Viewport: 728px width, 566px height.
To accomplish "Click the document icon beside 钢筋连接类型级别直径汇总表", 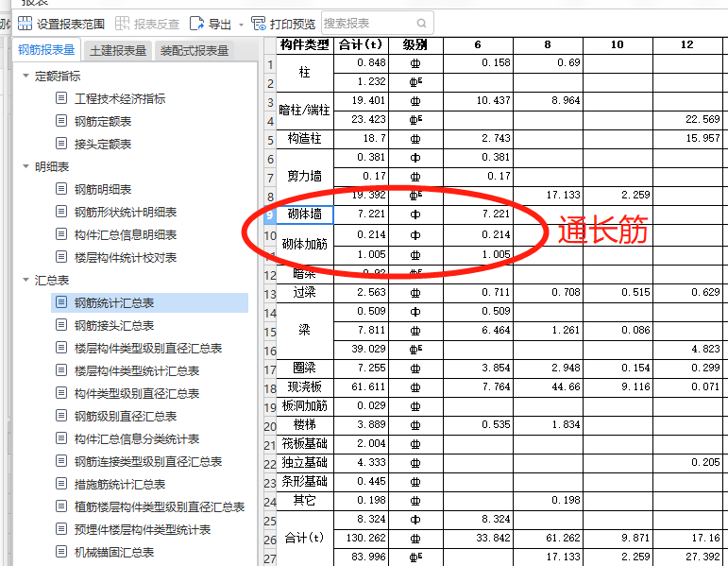I will coord(61,461).
